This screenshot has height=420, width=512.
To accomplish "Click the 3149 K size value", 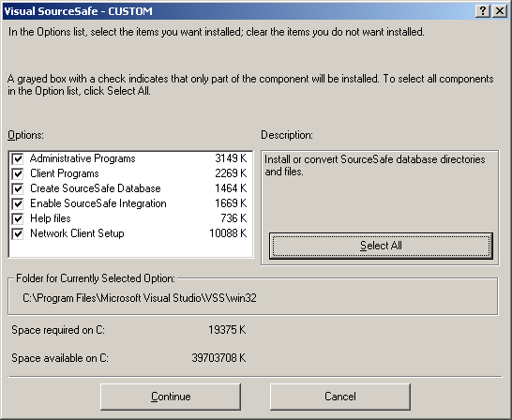I will click(231, 158).
